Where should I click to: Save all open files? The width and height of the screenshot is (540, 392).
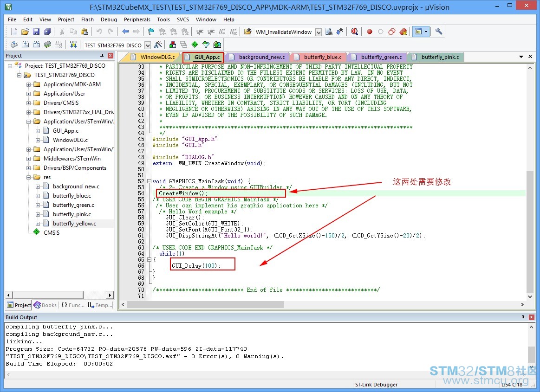click(x=47, y=32)
